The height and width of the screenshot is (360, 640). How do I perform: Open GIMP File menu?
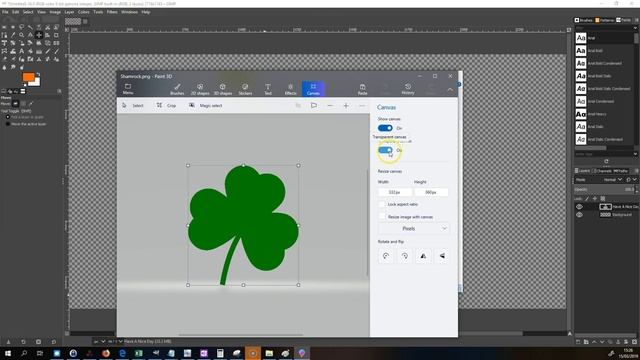click(5, 12)
